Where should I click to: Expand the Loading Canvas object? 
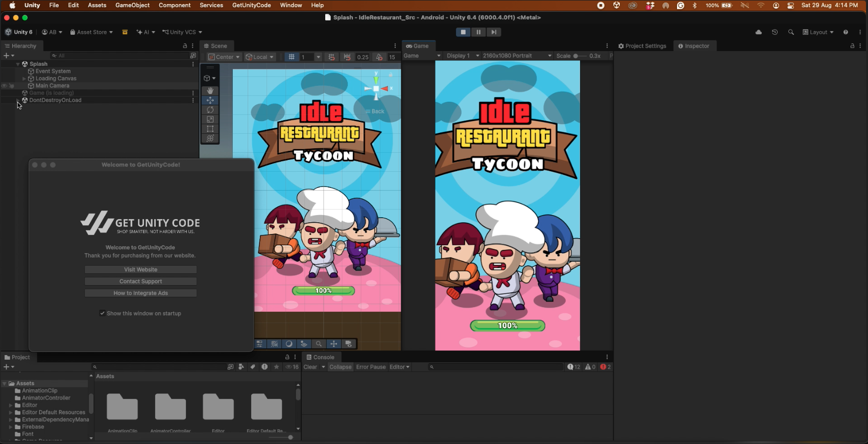point(24,79)
